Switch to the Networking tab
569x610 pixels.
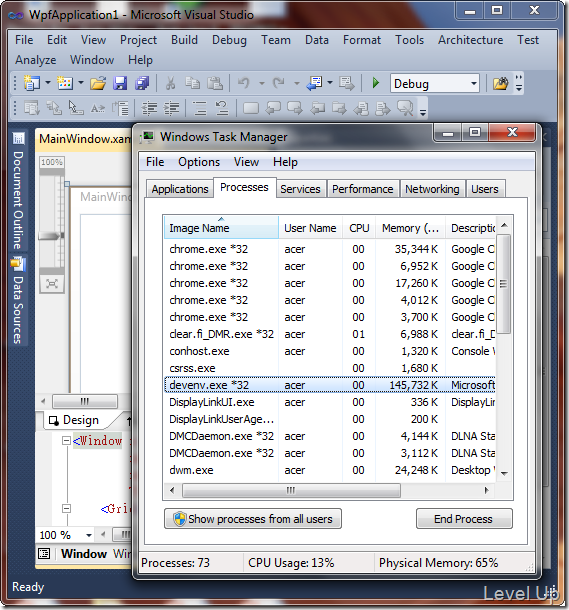click(432, 189)
